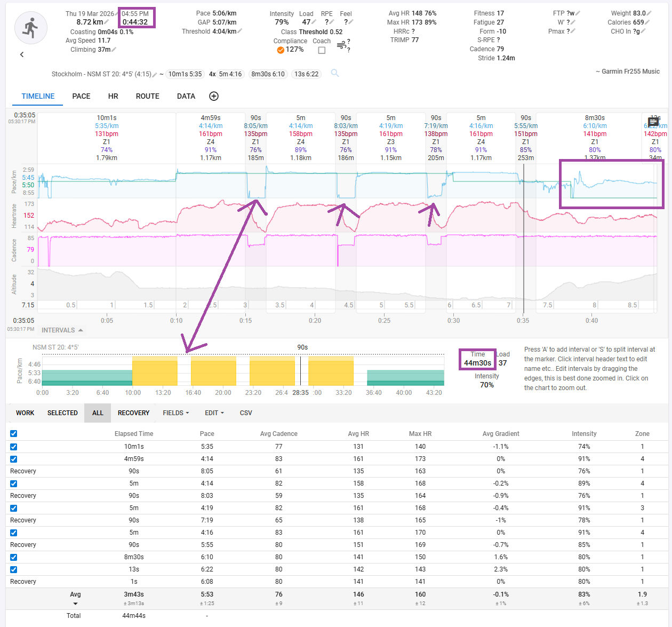Open the wind weather icon near Coach
The width and height of the screenshot is (672, 627).
[x=341, y=45]
